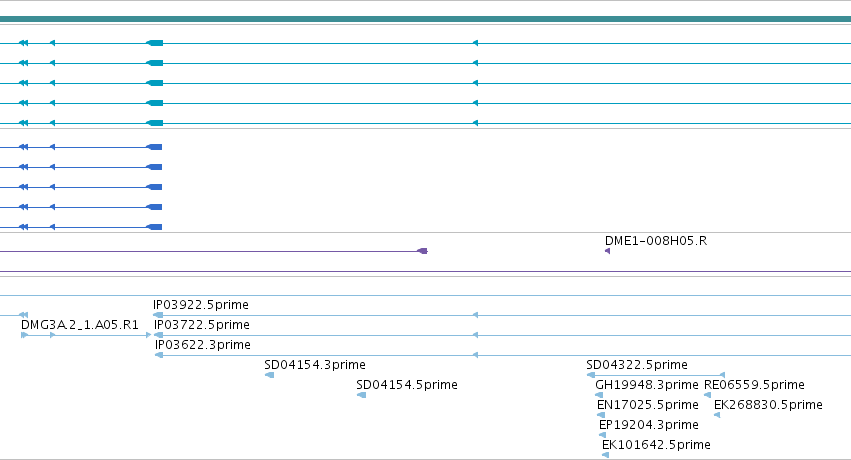The image size is (851, 460).
Task: Click the SD04154.3prime arrow glyph
Action: [x=269, y=375]
